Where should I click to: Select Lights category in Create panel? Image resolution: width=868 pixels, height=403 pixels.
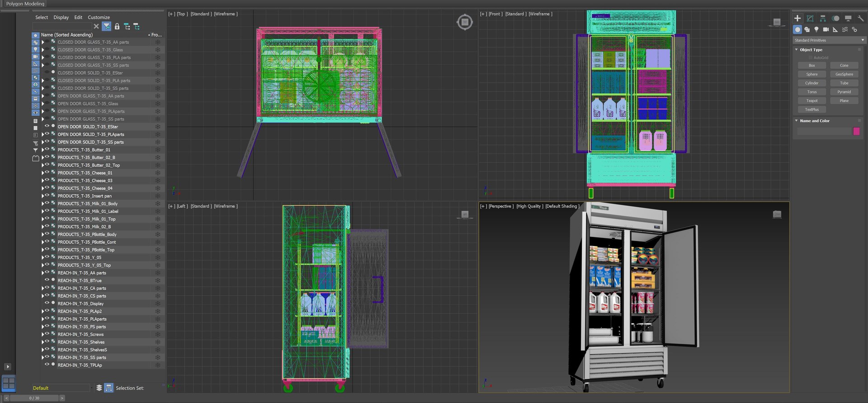(x=816, y=29)
